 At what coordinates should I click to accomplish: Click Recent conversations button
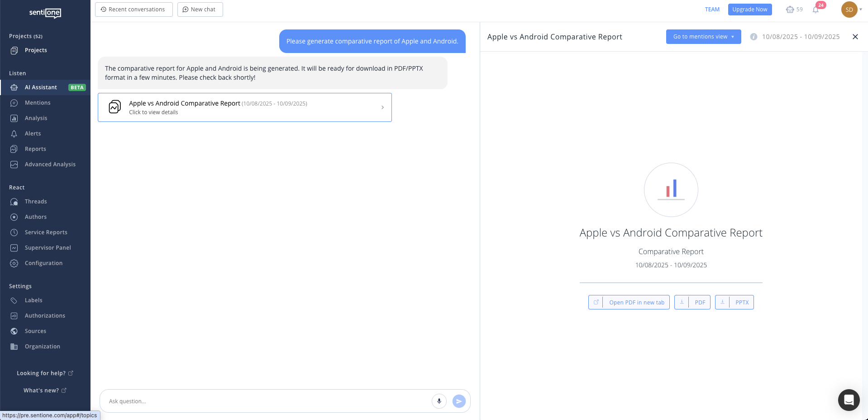(x=134, y=10)
